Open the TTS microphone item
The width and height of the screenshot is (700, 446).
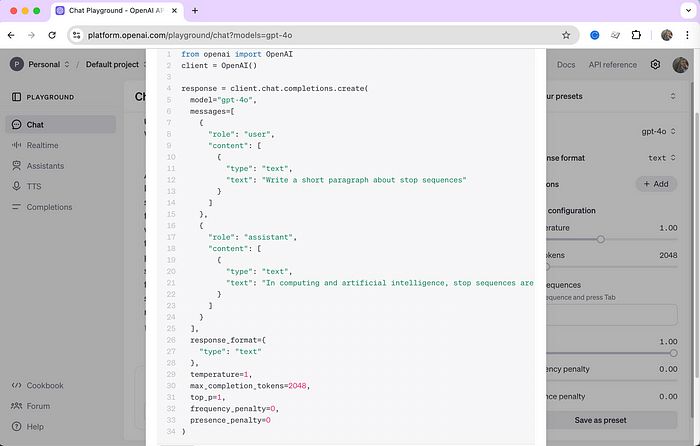[17, 186]
